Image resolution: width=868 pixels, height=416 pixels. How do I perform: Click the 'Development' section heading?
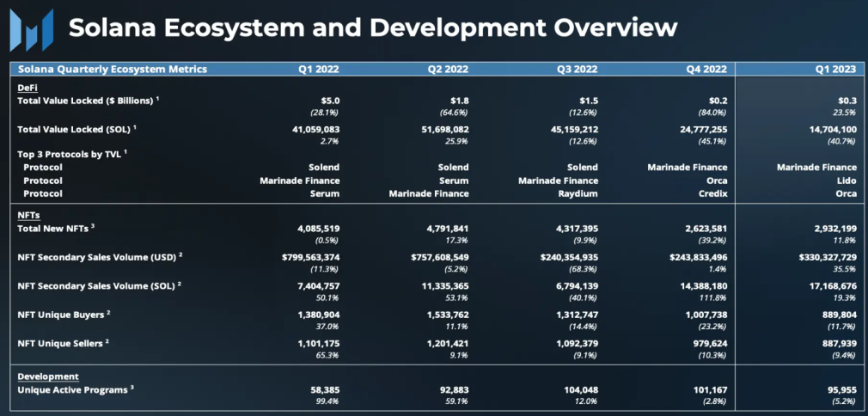[x=48, y=376]
